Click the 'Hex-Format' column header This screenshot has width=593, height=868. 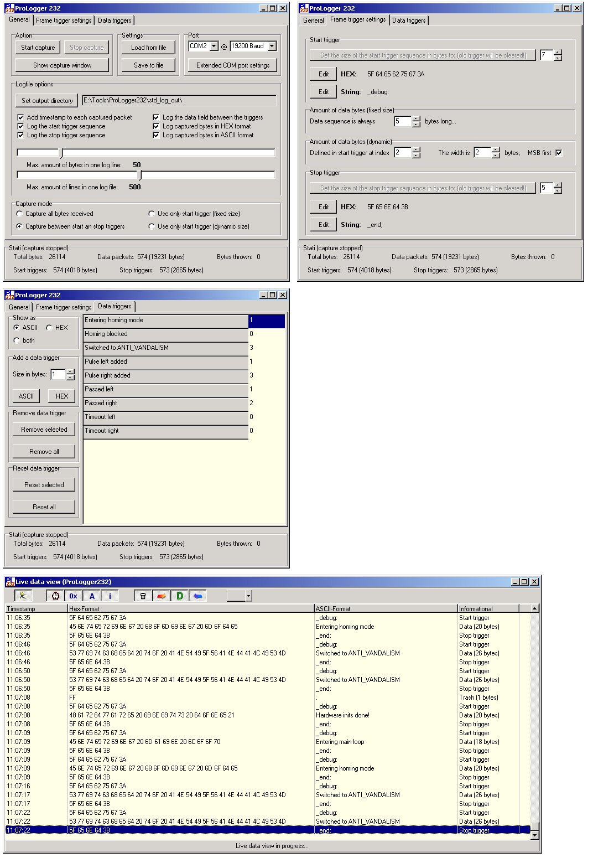tap(191, 608)
